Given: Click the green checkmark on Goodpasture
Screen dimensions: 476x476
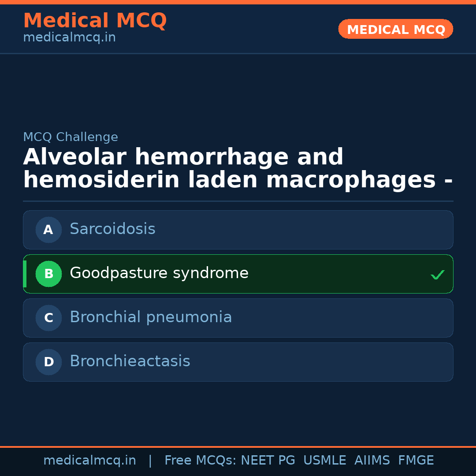Looking at the screenshot, I should pyautogui.click(x=437, y=275).
